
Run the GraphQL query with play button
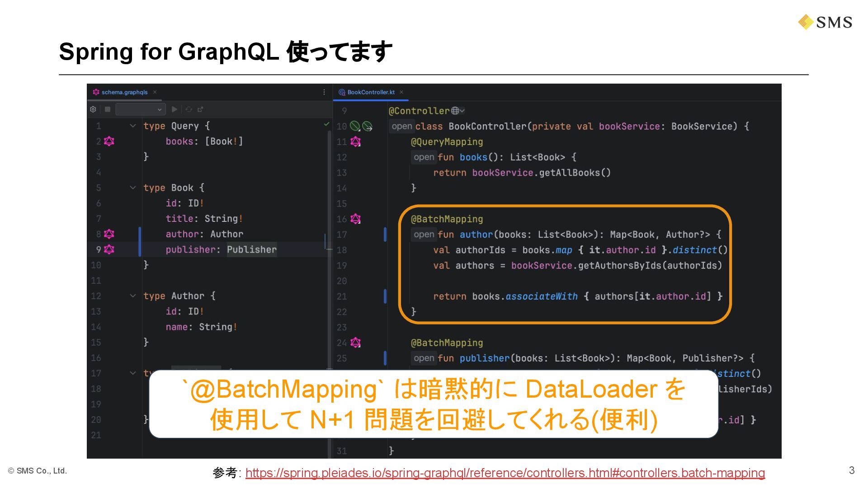coord(175,109)
